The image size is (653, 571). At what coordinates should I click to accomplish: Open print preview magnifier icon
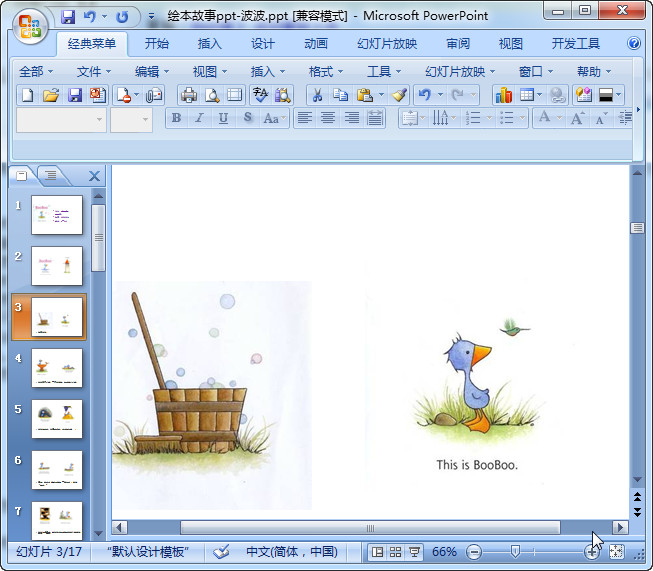coord(212,95)
